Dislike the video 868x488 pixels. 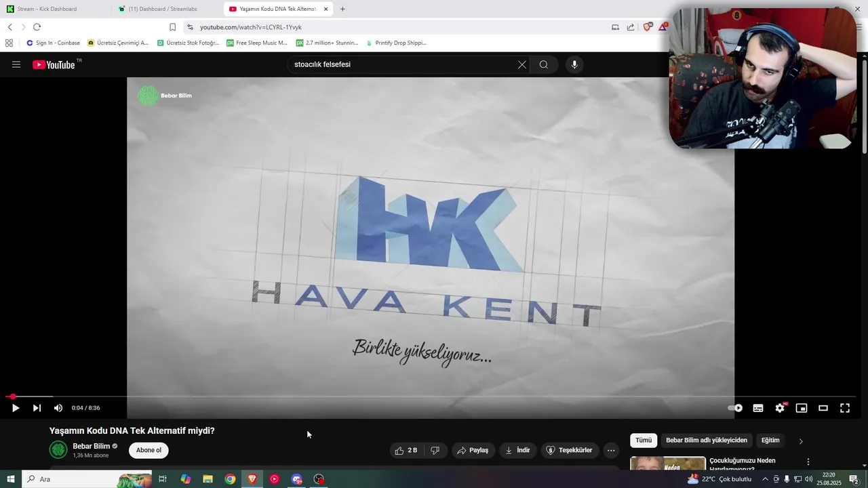[x=435, y=450]
